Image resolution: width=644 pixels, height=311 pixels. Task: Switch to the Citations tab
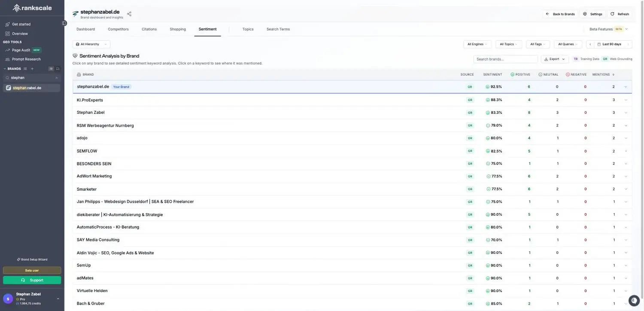pos(149,29)
